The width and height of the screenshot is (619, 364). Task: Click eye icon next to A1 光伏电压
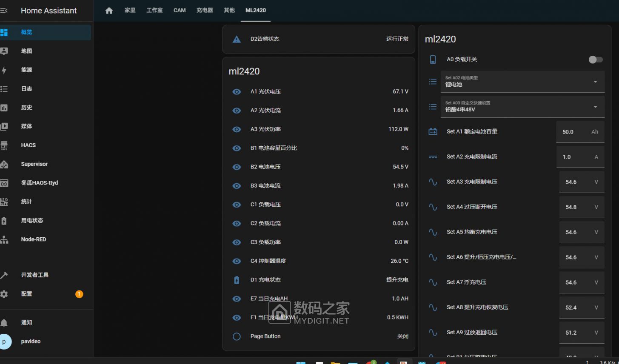tap(237, 92)
